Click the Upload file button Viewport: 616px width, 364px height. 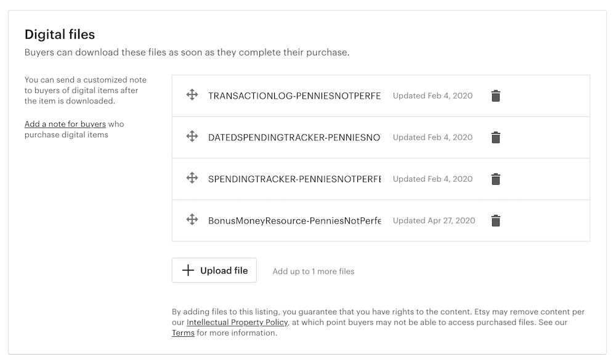tap(214, 270)
